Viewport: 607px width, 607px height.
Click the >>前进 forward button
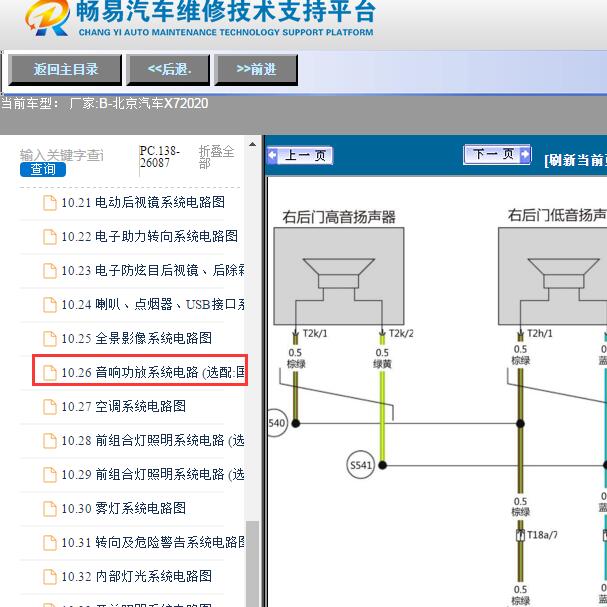pos(256,70)
